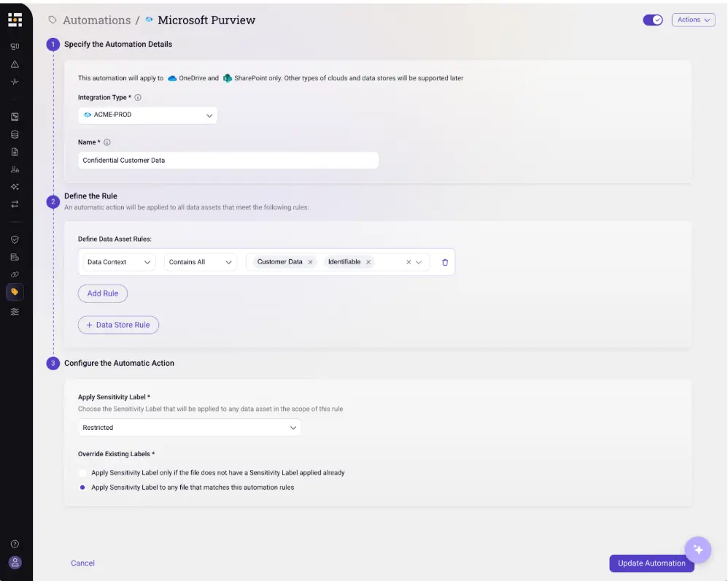Click the Define Data Asset Rules label
Screen dimensions: 728x581
(115, 239)
